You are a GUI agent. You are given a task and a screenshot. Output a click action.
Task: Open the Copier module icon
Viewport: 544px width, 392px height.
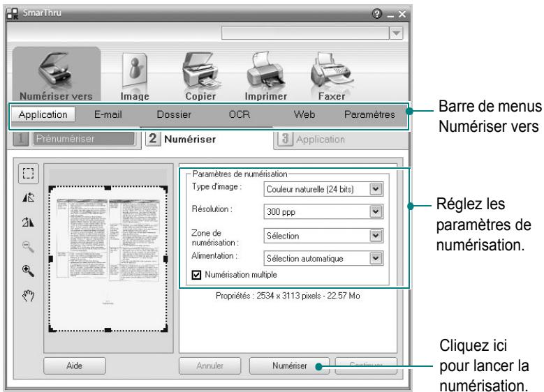click(x=200, y=70)
